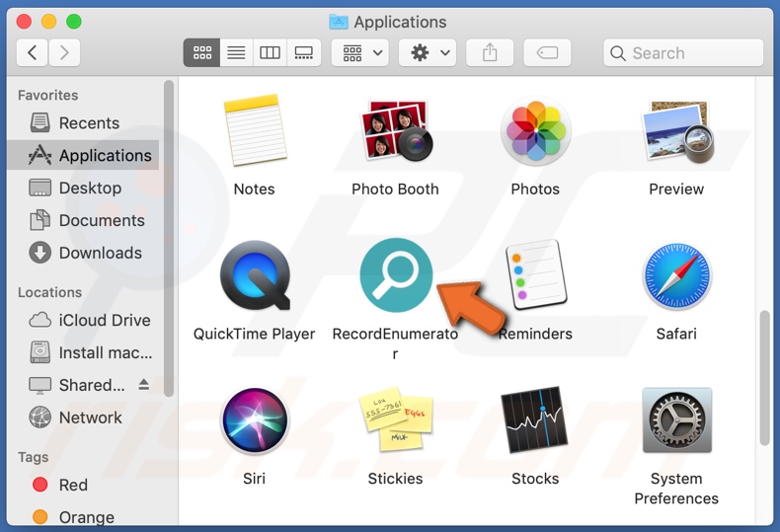Screen dimensions: 780x532
Task: Switch to column view
Action: pyautogui.click(x=270, y=52)
